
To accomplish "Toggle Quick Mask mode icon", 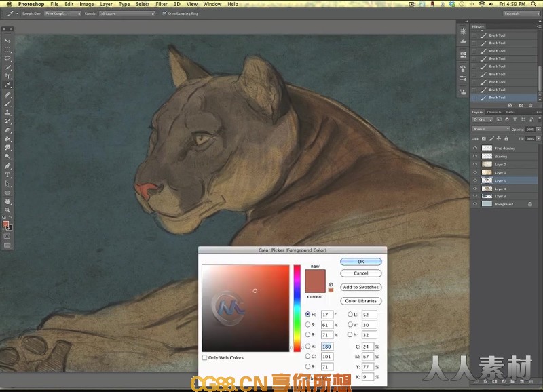I will coord(7,236).
